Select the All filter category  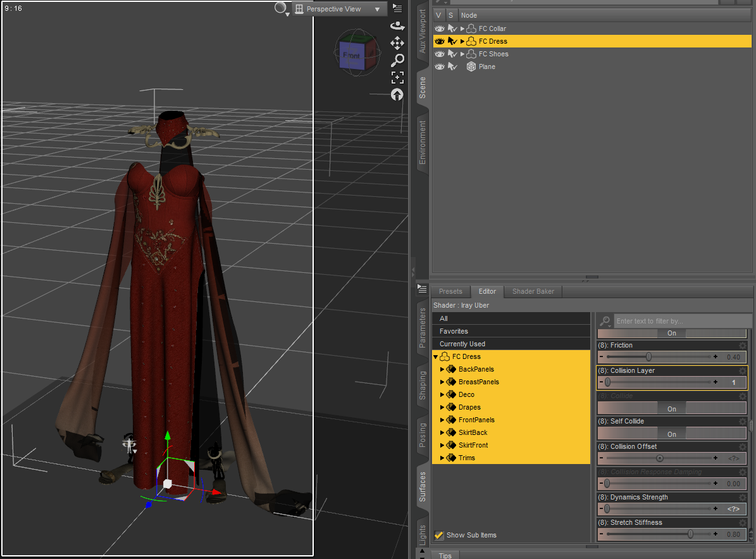[511, 318]
